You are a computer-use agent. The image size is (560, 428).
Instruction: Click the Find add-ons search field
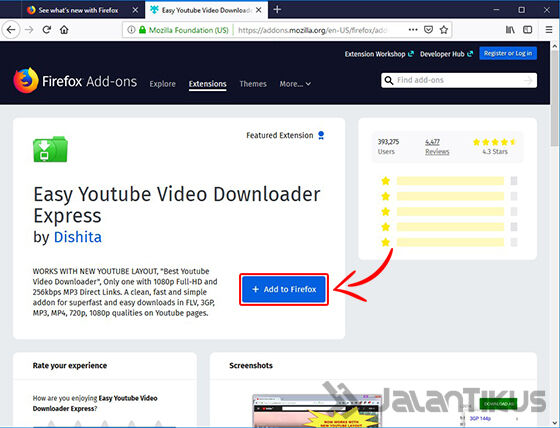tap(459, 80)
